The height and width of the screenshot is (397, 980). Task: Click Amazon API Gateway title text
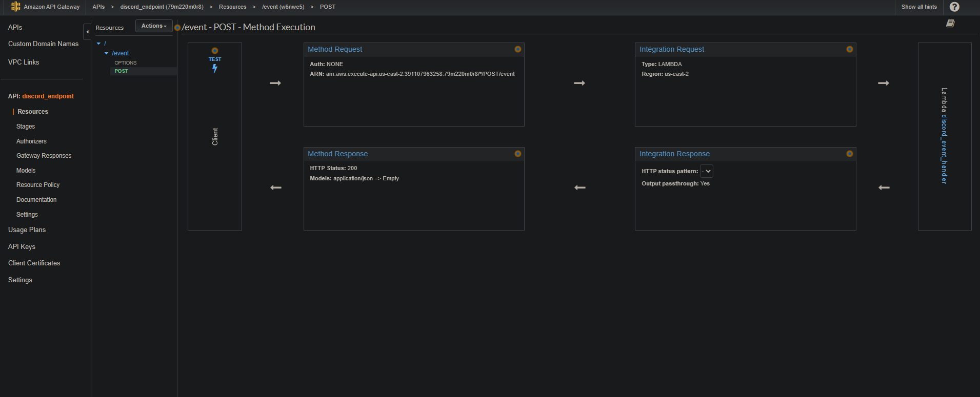(52, 7)
